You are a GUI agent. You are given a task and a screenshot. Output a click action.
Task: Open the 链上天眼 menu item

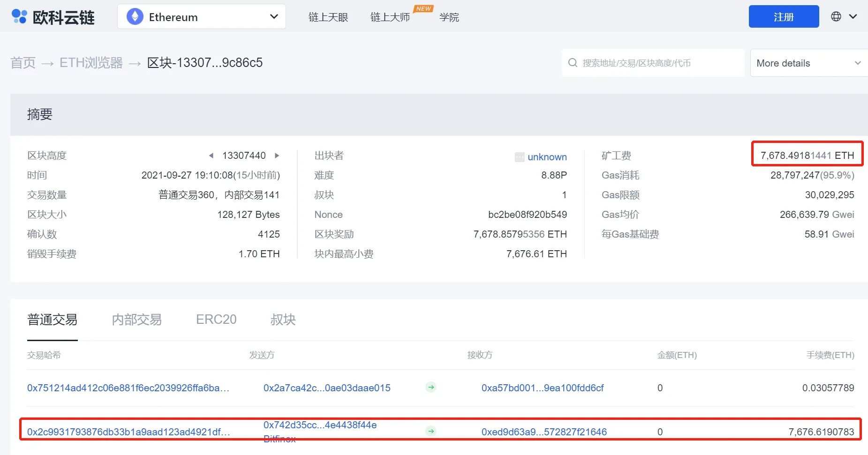[328, 17]
